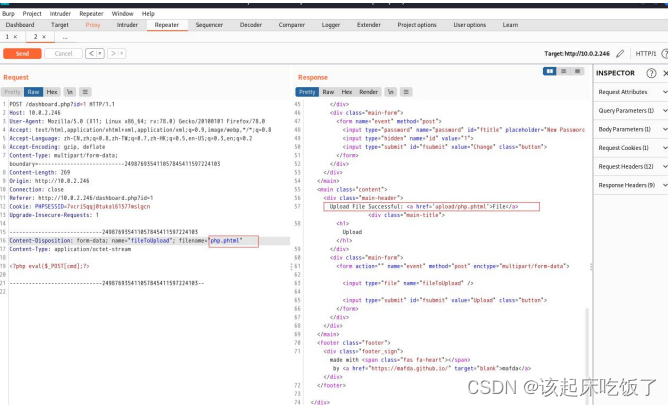Switch to the Logger tab
Screen dimensions: 671x407
[x=331, y=25]
